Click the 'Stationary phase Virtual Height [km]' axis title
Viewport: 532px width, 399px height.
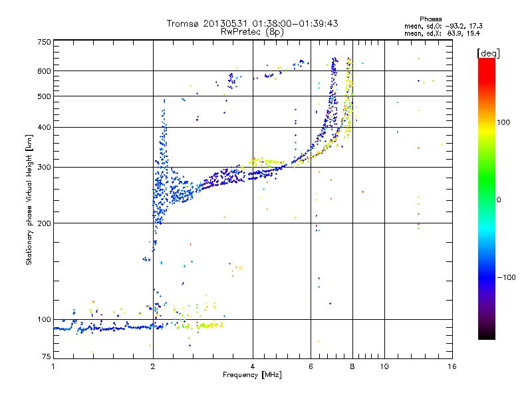[x=29, y=199]
